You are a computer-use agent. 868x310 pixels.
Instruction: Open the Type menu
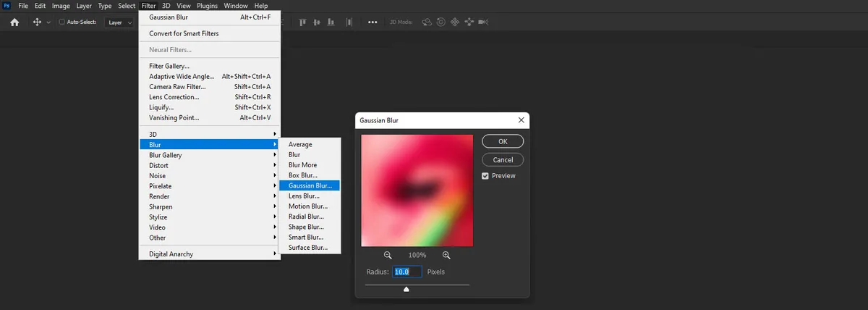pyautogui.click(x=105, y=6)
